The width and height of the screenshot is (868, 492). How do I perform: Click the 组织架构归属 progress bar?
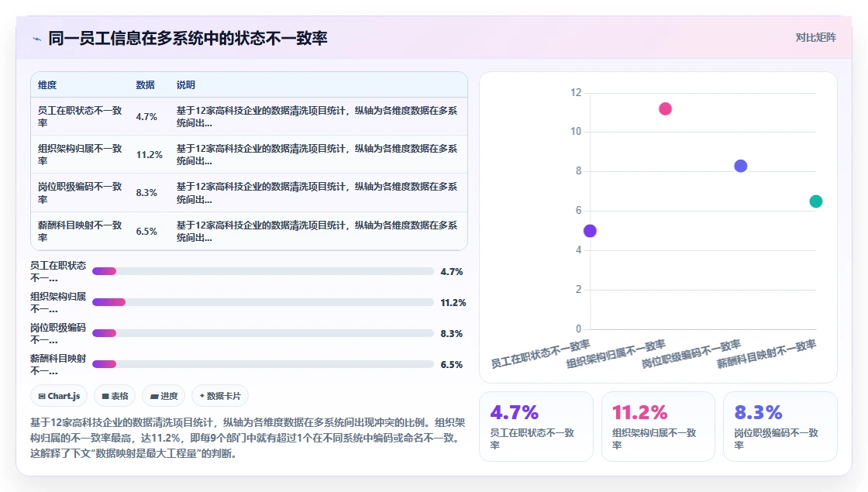coord(263,302)
